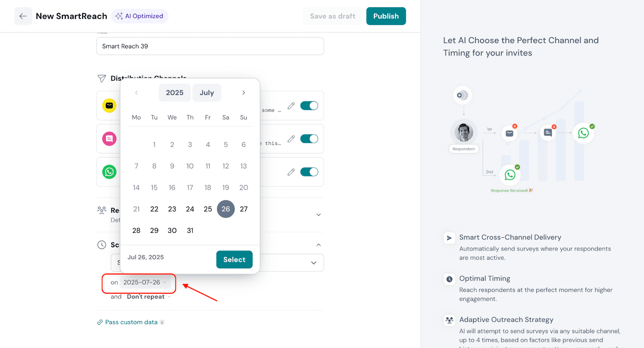Open the July month selector
This screenshot has width=644, height=348.
pos(206,93)
